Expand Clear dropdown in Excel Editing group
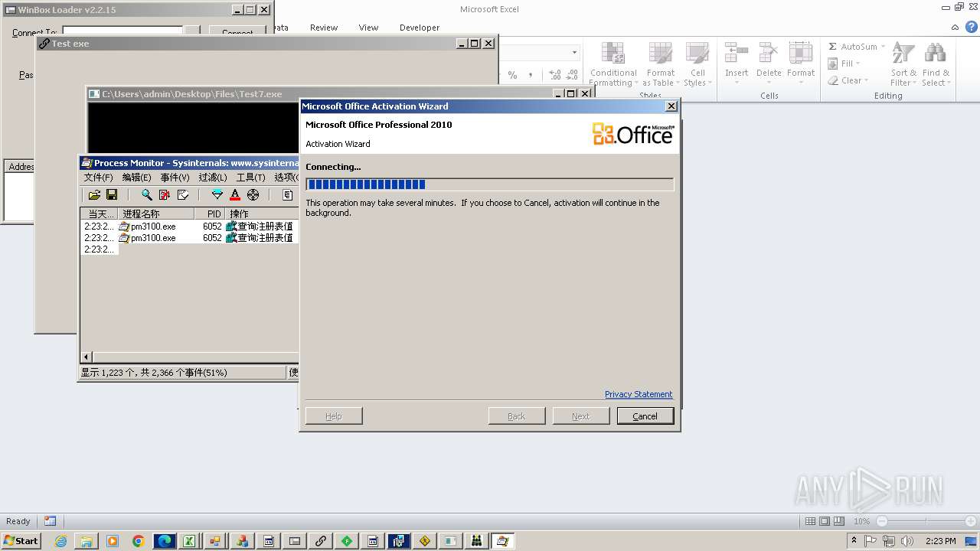The image size is (980, 551). coord(866,80)
